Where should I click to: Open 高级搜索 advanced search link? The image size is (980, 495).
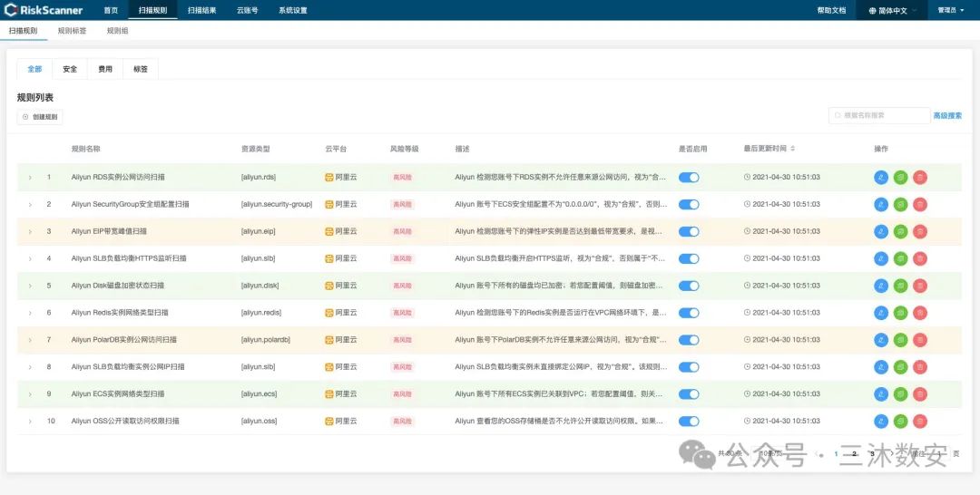[x=947, y=115]
